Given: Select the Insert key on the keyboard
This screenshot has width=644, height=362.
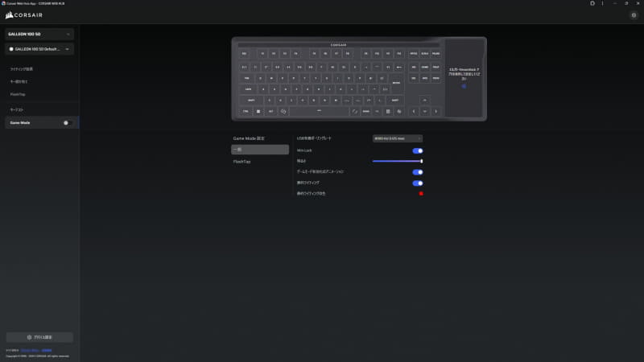Looking at the screenshot, I should (414, 67).
